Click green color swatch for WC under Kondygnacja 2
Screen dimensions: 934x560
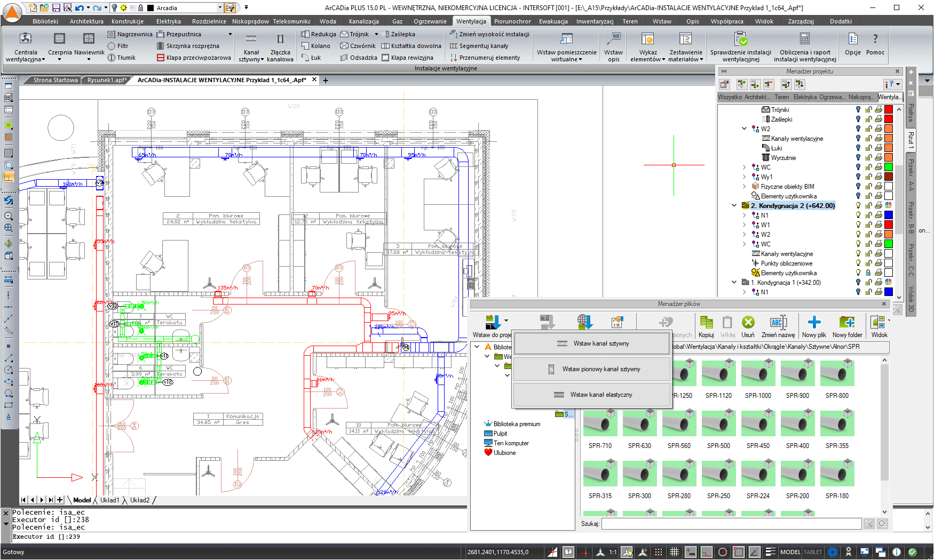tap(889, 244)
